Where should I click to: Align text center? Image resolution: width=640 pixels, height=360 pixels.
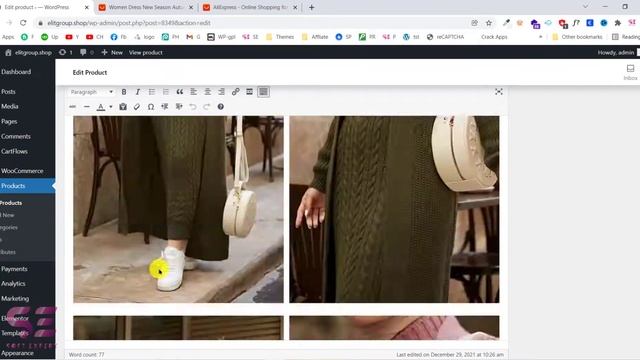[207, 92]
